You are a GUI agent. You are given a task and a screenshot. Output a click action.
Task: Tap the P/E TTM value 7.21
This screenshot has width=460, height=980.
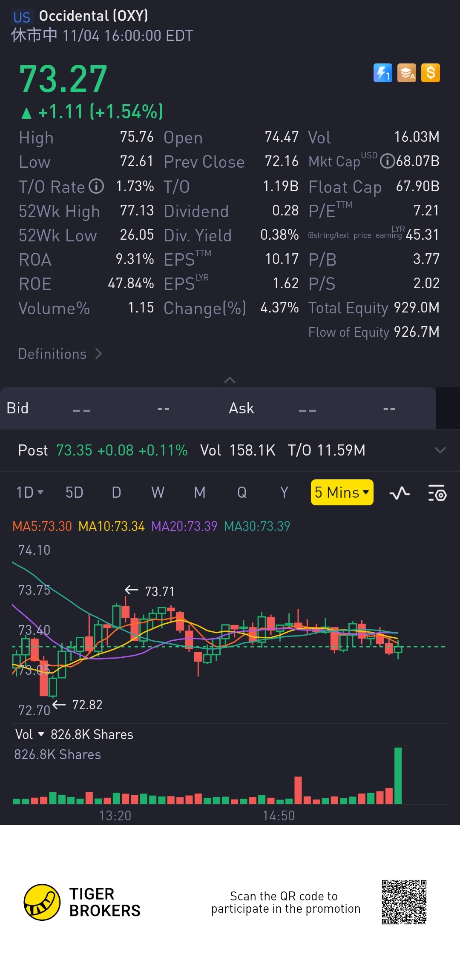coord(426,210)
